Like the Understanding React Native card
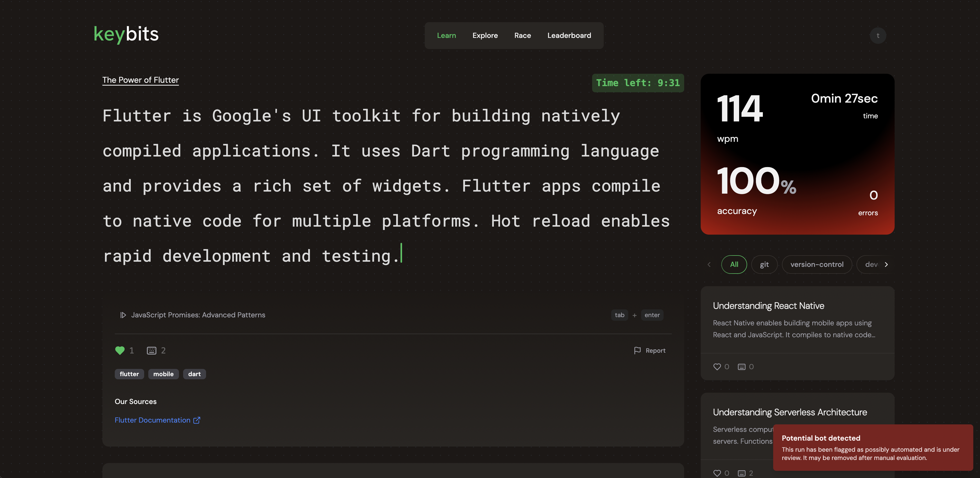Image resolution: width=980 pixels, height=478 pixels. [x=717, y=367]
